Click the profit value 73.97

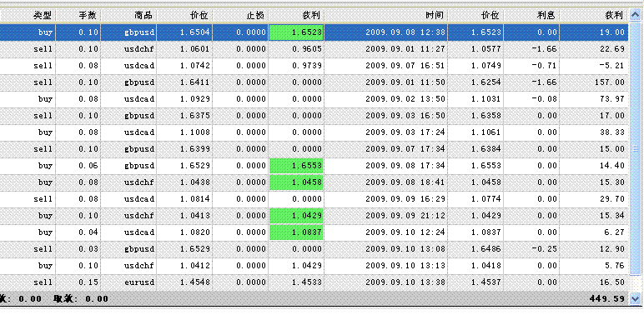(611, 99)
